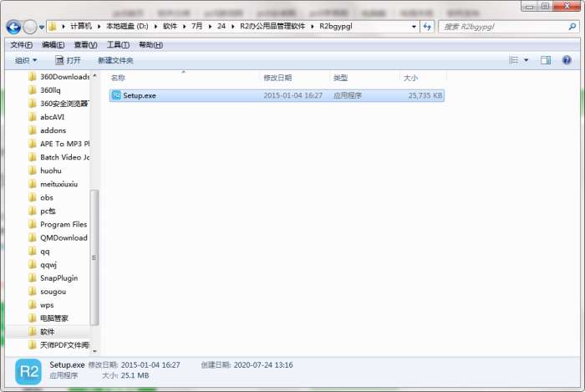The image size is (585, 392).
Task: Click the Refresh button beside address bar
Action: [x=427, y=27]
